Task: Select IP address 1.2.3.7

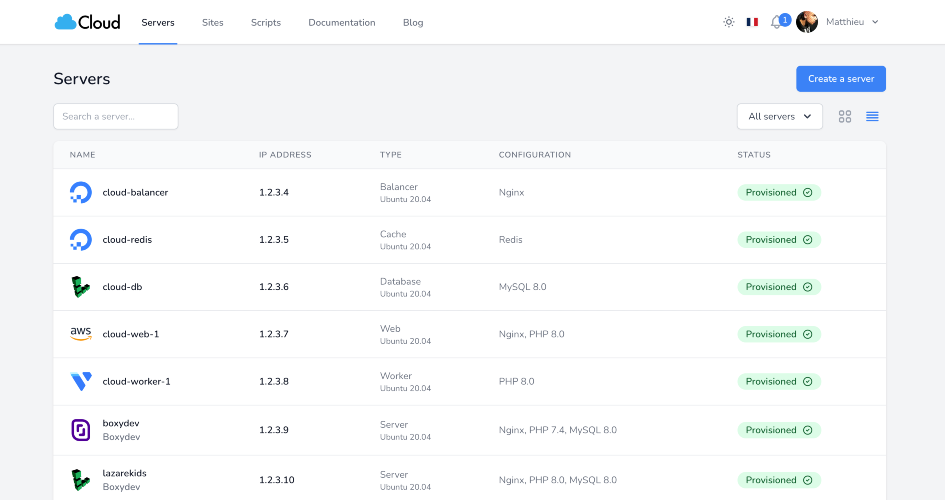Action: [x=274, y=334]
